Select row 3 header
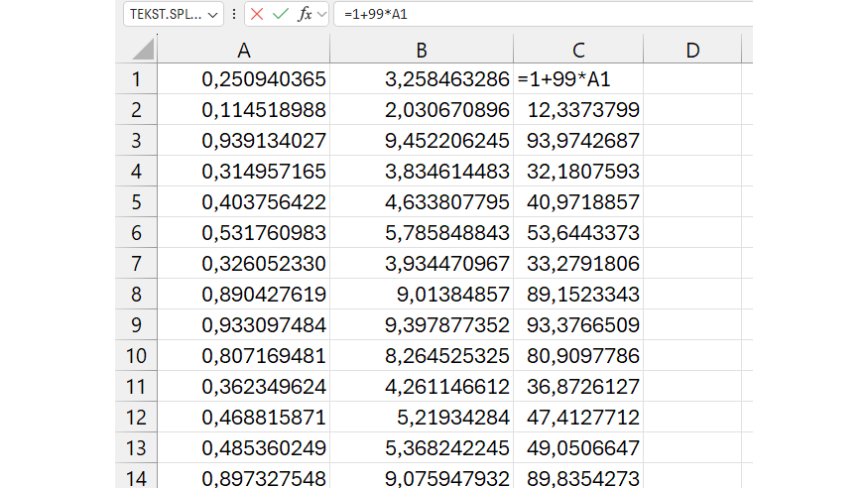The width and height of the screenshot is (868, 488). point(136,141)
